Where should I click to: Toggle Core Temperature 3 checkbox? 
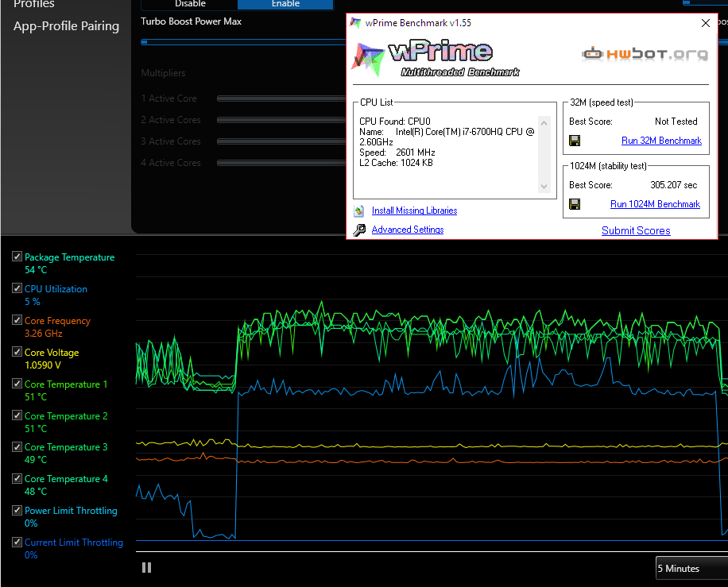tap(17, 447)
